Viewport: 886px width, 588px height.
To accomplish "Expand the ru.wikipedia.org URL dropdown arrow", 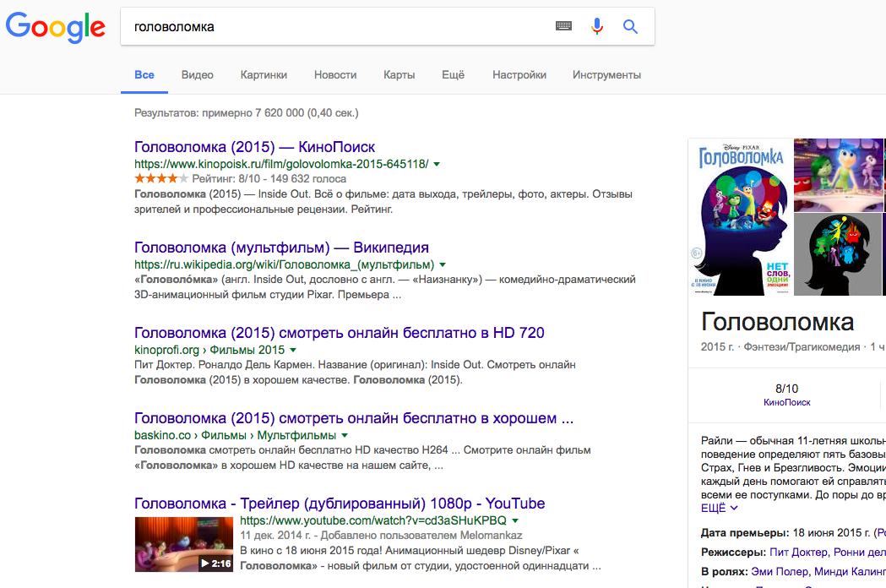I will [443, 264].
